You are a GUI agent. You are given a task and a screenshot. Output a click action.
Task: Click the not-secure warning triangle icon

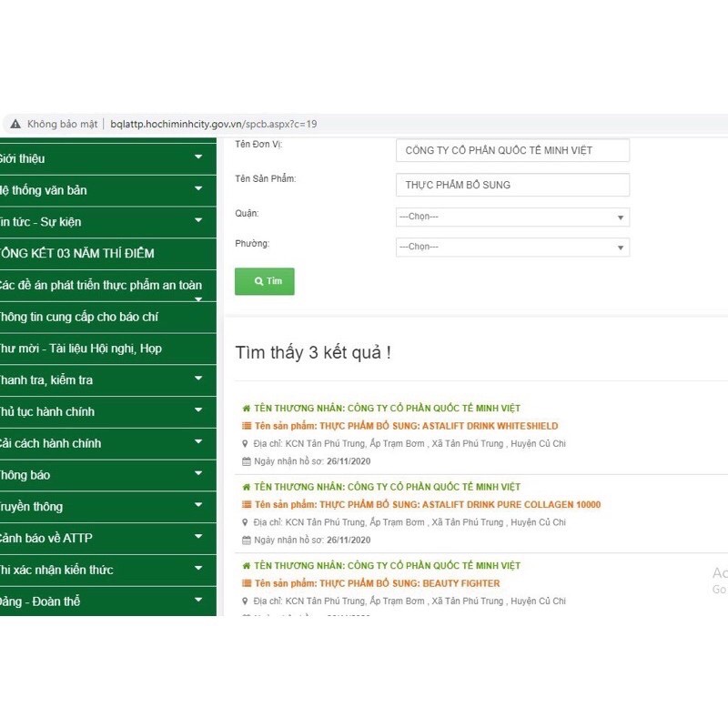[15, 124]
